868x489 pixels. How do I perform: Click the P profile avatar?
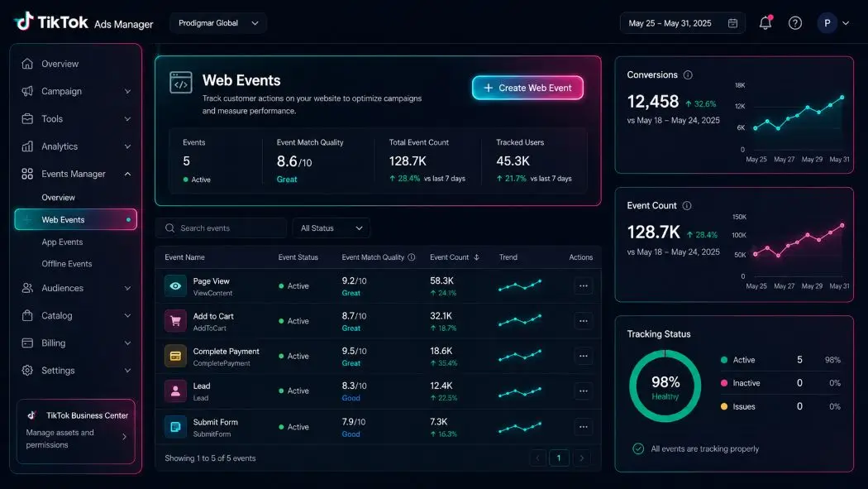tap(827, 23)
